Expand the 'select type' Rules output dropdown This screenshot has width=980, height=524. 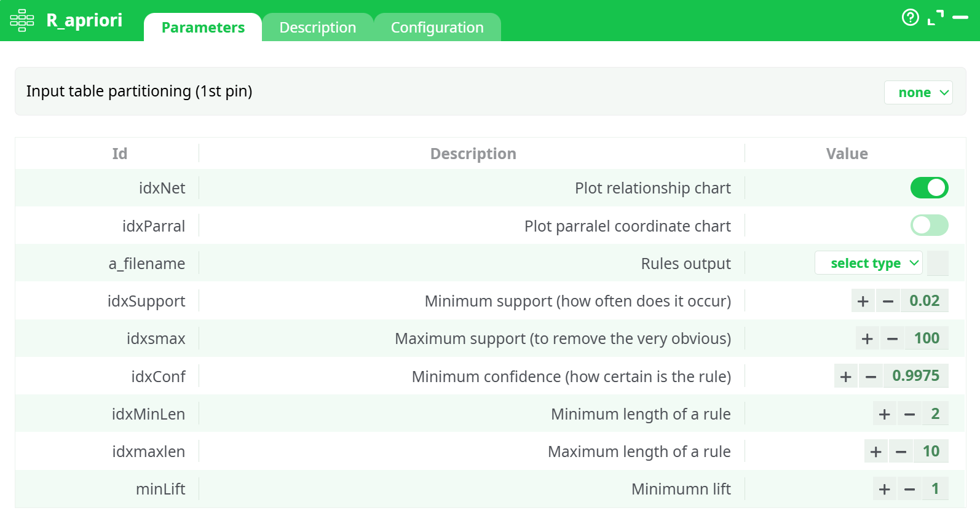click(868, 264)
